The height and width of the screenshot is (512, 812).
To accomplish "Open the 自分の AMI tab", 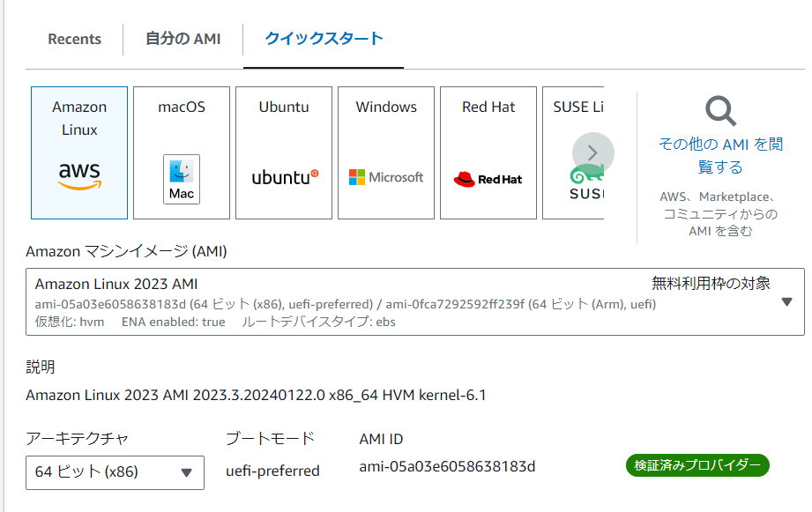I will coord(183,39).
